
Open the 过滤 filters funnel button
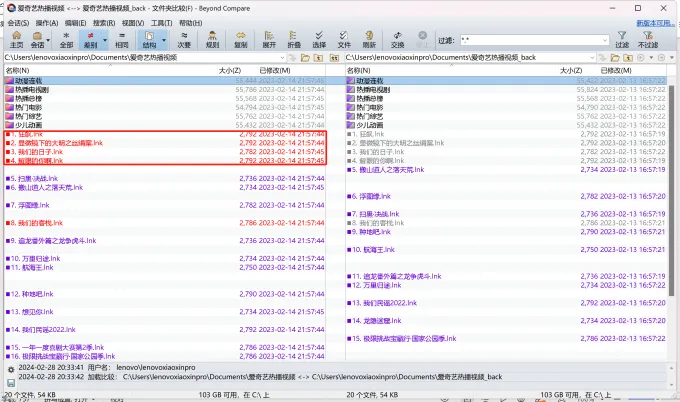point(622,39)
